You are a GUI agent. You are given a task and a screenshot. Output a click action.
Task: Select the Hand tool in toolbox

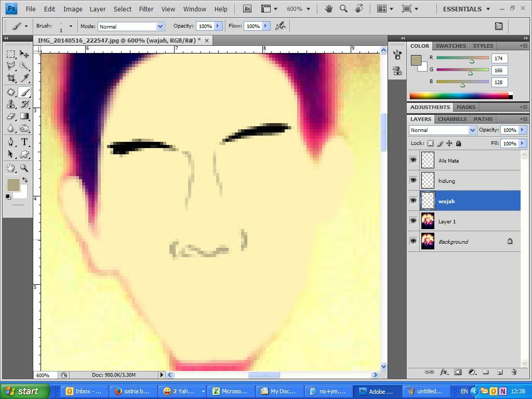(11, 168)
